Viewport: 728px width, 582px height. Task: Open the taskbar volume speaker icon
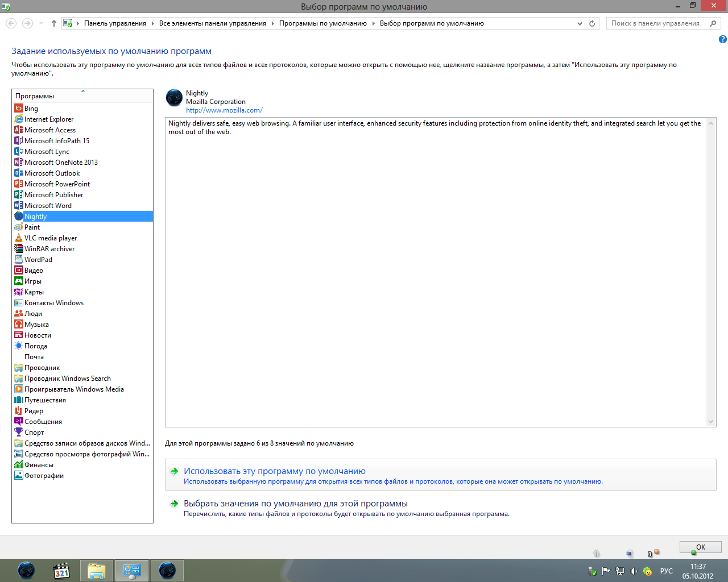[x=634, y=571]
